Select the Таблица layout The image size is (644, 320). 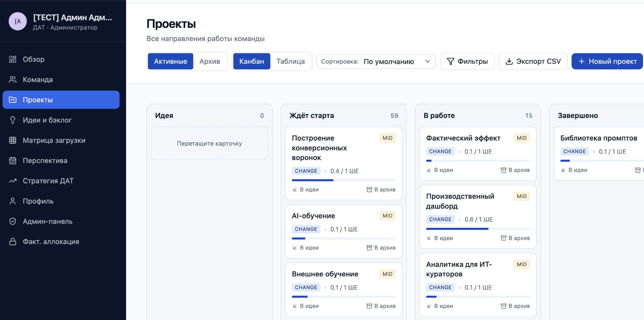290,61
